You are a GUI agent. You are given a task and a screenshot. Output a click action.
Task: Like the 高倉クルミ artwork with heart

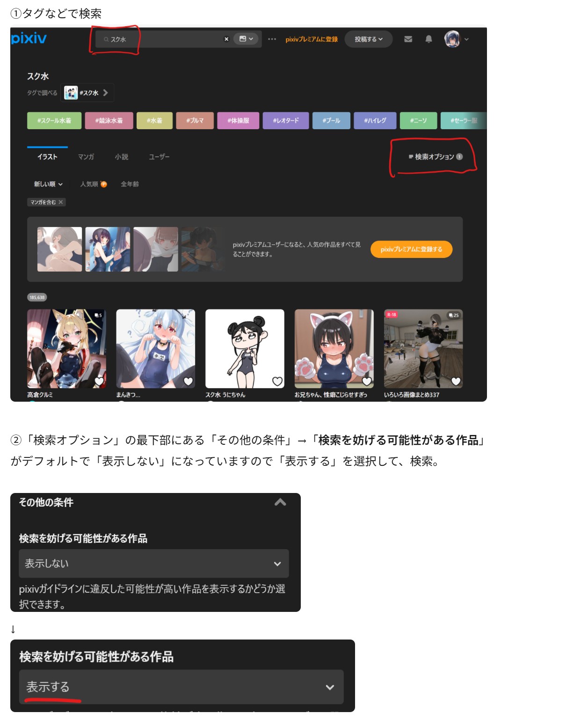99,382
